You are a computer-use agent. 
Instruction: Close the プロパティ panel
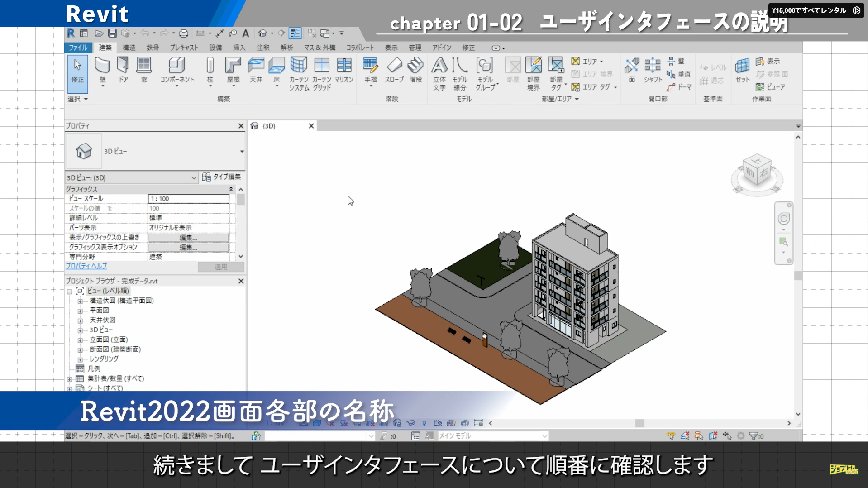click(x=241, y=126)
